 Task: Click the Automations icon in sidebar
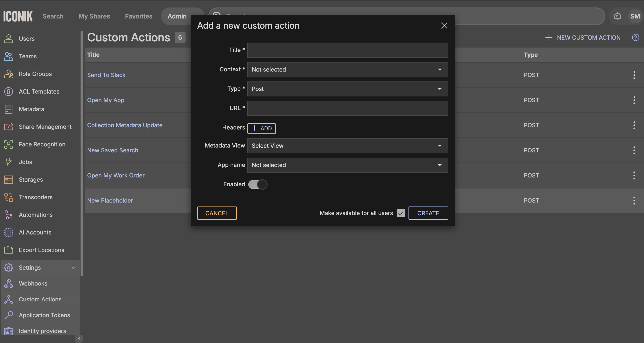[9, 215]
